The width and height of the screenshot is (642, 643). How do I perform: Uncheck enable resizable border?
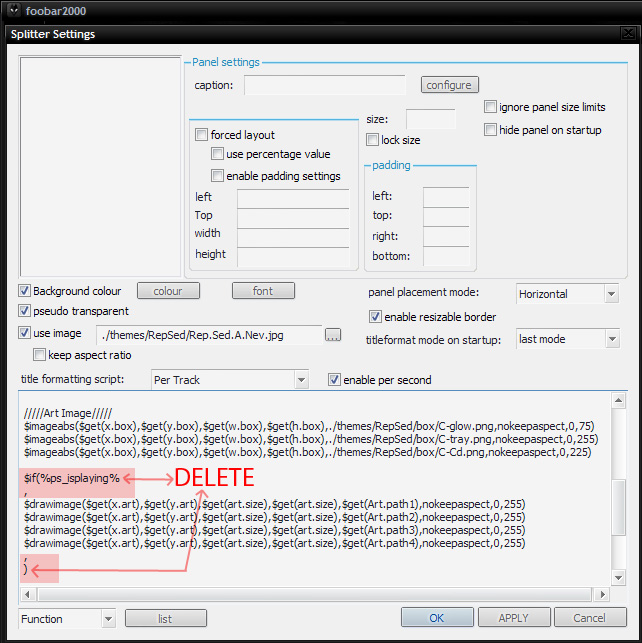(375, 317)
